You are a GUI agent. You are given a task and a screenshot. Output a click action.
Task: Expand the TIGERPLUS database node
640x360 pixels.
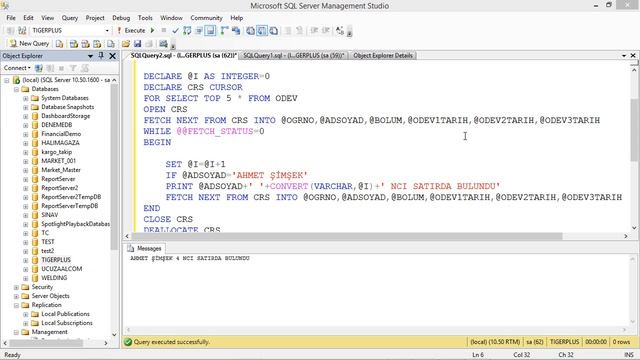[x=26, y=260]
